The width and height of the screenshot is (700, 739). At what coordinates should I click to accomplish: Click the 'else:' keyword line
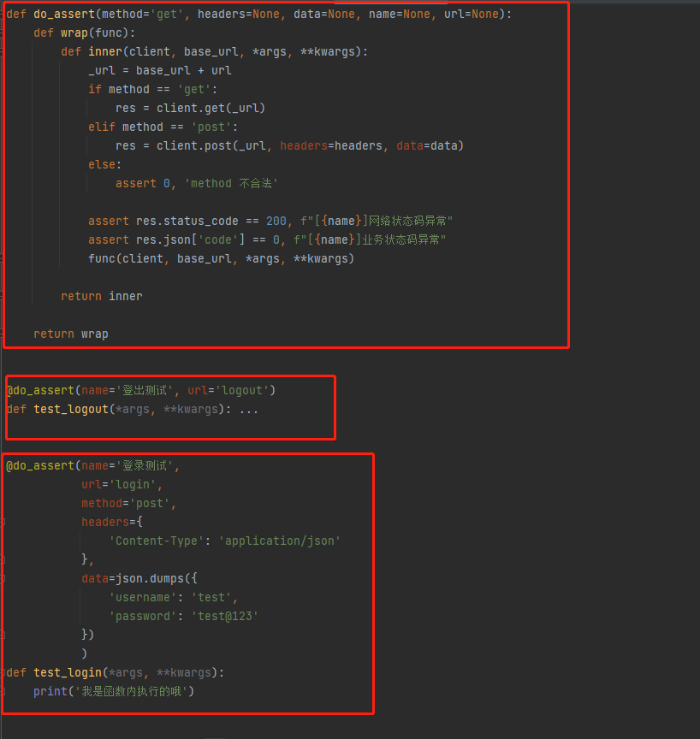coord(104,165)
